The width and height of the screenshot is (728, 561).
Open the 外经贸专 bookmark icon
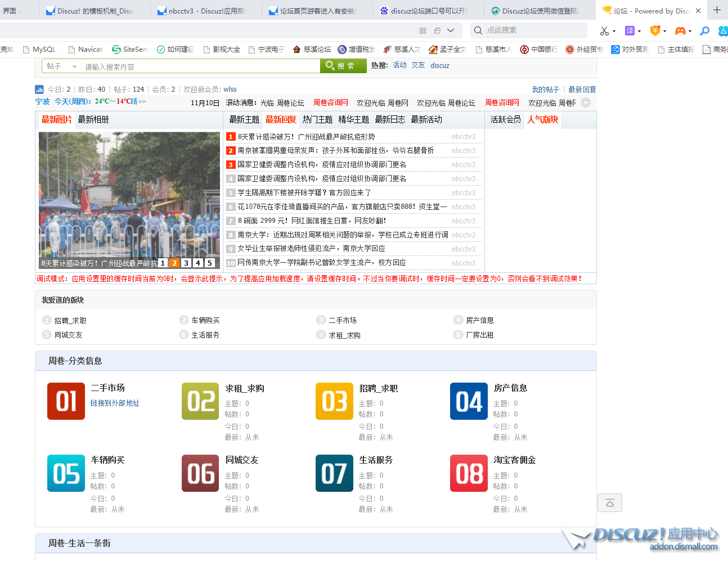click(x=570, y=50)
